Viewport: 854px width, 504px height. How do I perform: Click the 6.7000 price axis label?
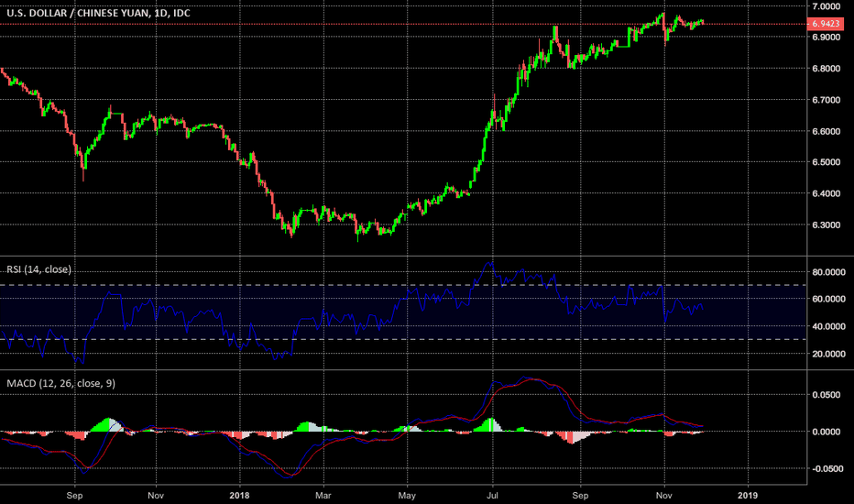[827, 100]
